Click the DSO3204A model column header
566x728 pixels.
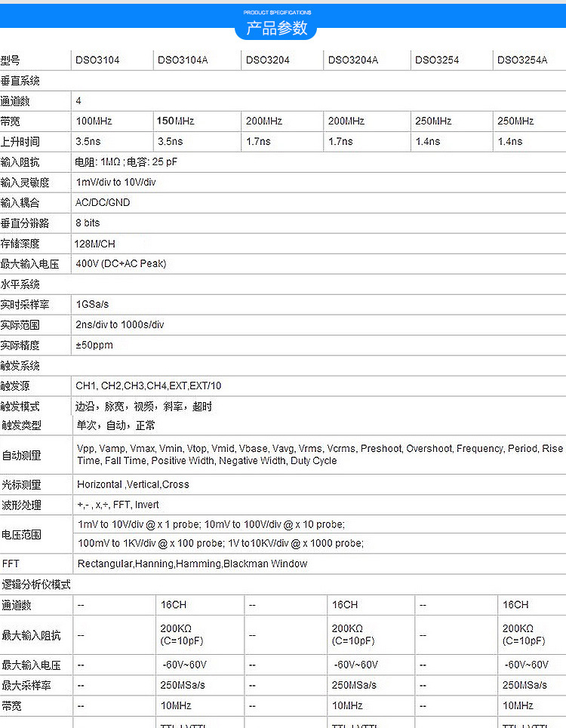click(x=353, y=60)
